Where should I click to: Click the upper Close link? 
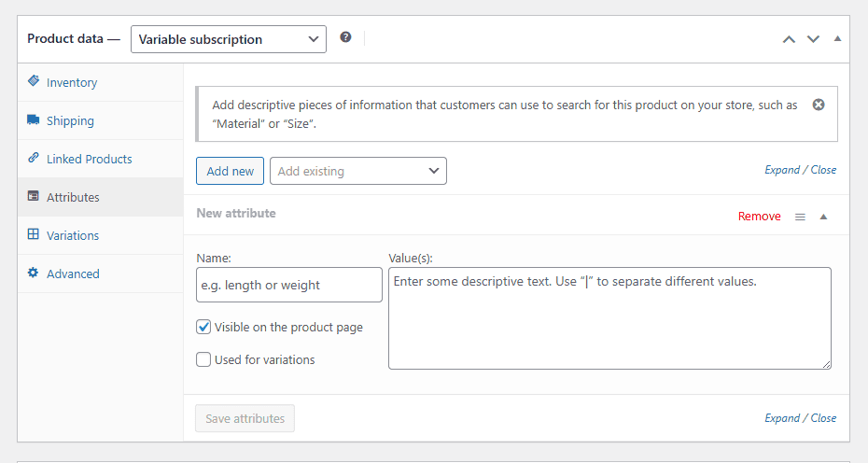[x=823, y=170]
